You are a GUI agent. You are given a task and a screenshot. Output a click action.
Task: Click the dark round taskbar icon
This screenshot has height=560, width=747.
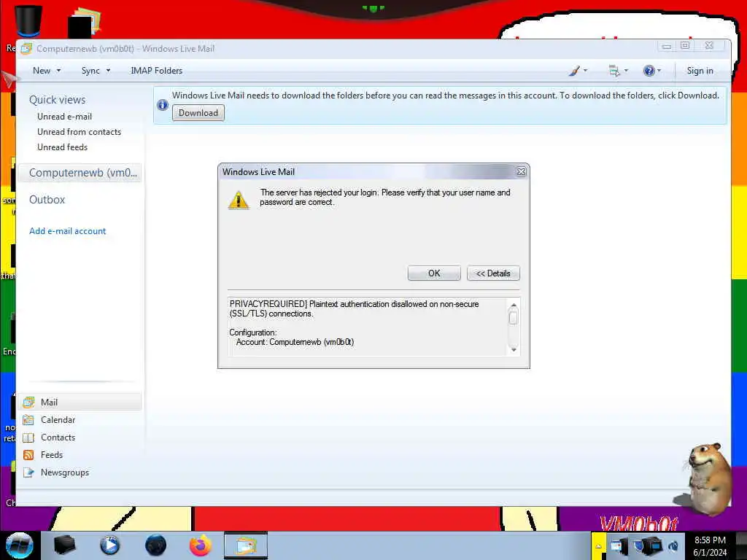pos(155,545)
